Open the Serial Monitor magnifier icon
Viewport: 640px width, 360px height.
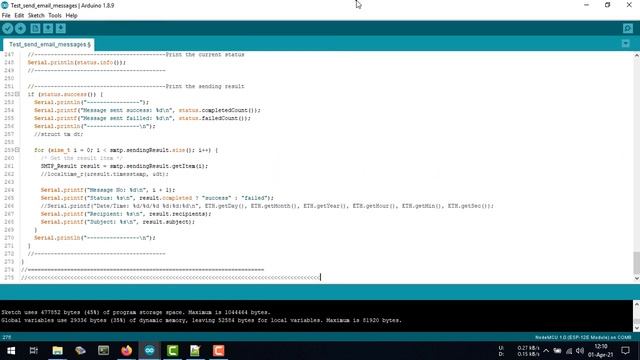point(628,28)
